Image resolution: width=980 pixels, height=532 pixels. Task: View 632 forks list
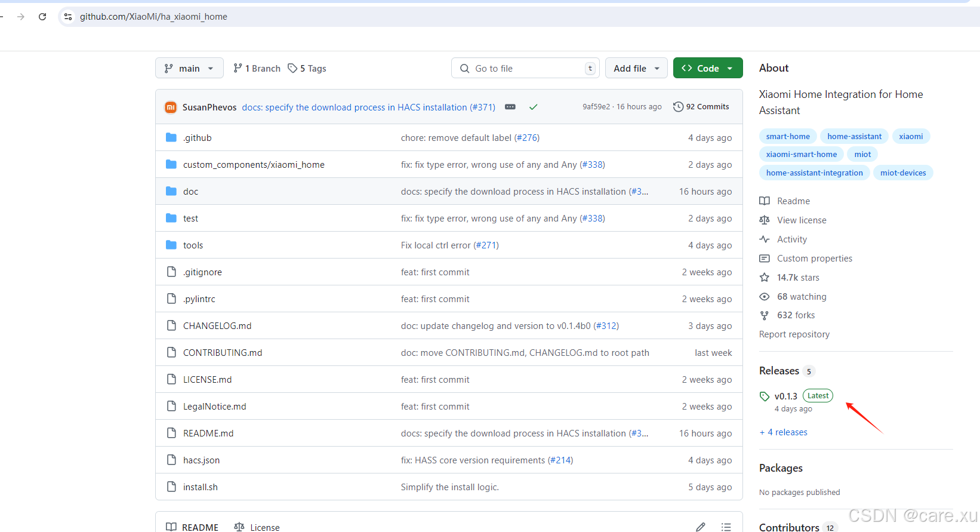(787, 315)
